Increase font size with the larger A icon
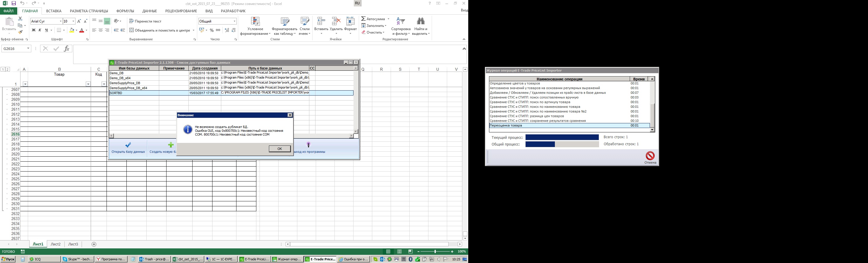Image resolution: width=868 pixels, height=263 pixels. pyautogui.click(x=79, y=21)
